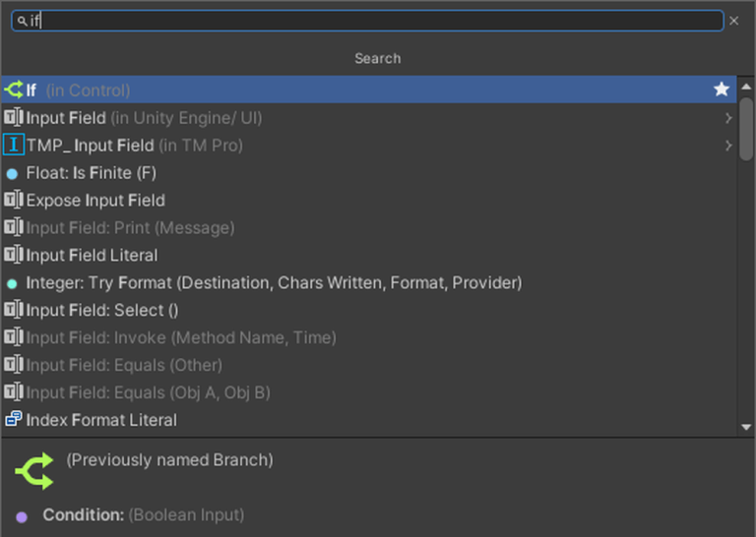Toggle the favorite star on If
The image size is (756, 537).
point(722,90)
